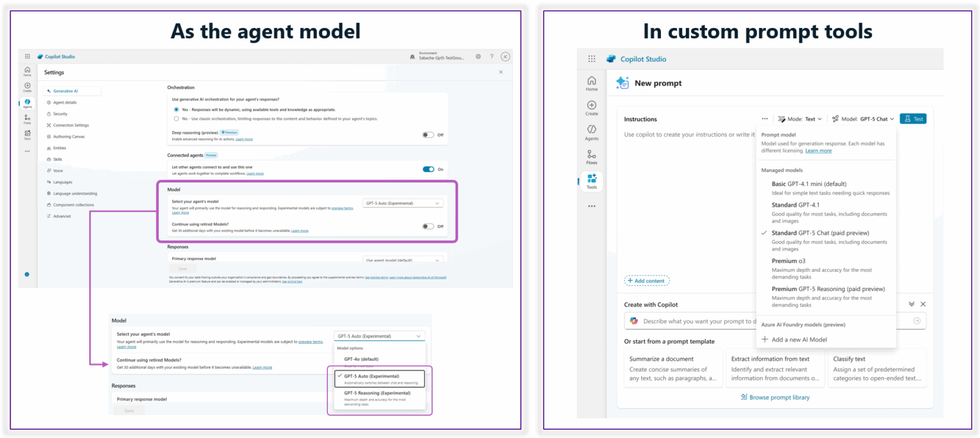Image resolution: width=980 pixels, height=438 pixels.
Task: Open Flows in the New prompt page sidebar
Action: point(591,157)
